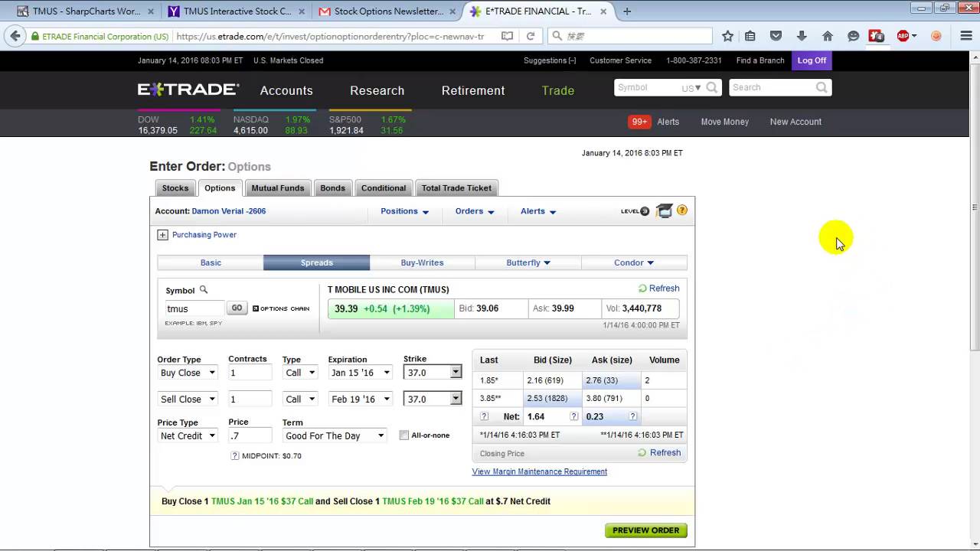980x551 pixels.
Task: Open the Firefox hamburger menu
Action: click(x=966, y=36)
